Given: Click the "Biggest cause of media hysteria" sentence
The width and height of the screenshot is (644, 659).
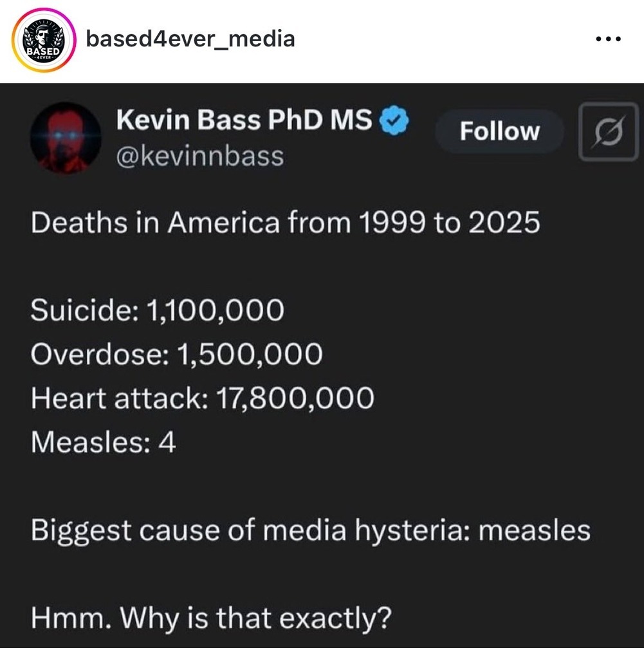Looking at the screenshot, I should pos(251,531).
